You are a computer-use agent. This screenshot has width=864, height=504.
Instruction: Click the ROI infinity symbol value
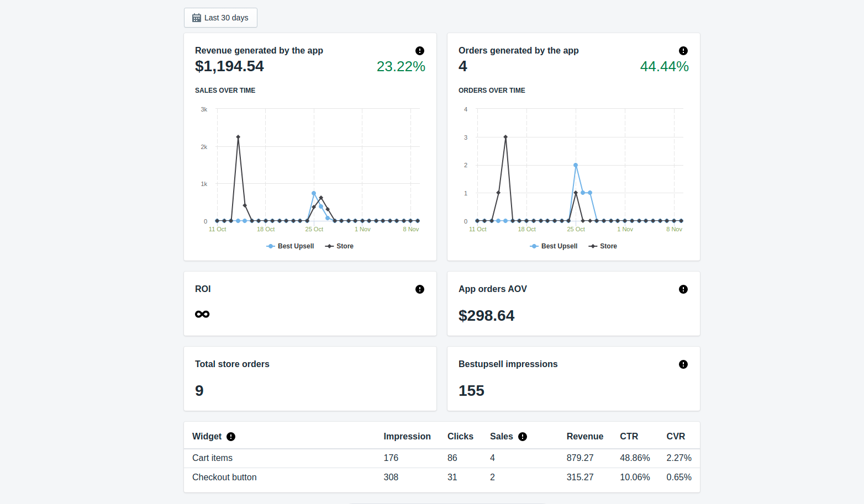pyautogui.click(x=202, y=314)
